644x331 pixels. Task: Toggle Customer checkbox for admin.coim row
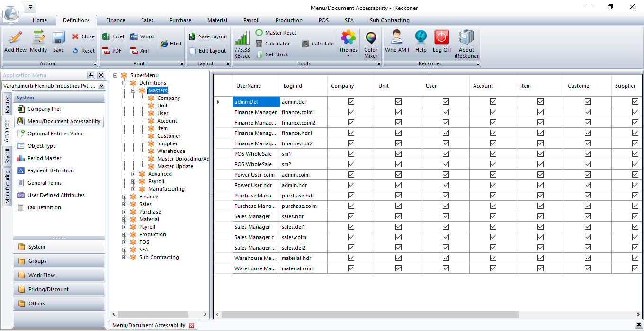(588, 175)
